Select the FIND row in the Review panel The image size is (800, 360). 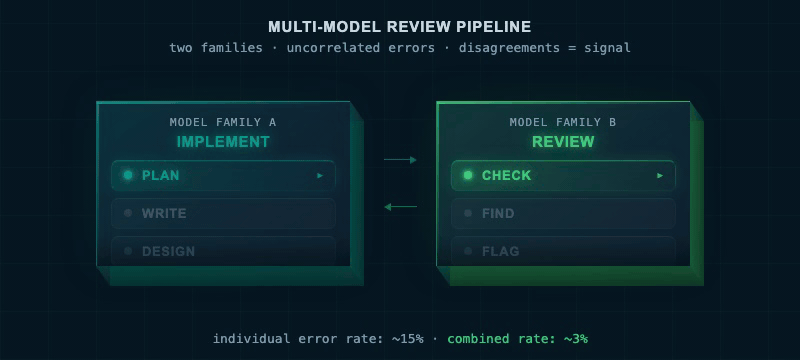point(563,213)
